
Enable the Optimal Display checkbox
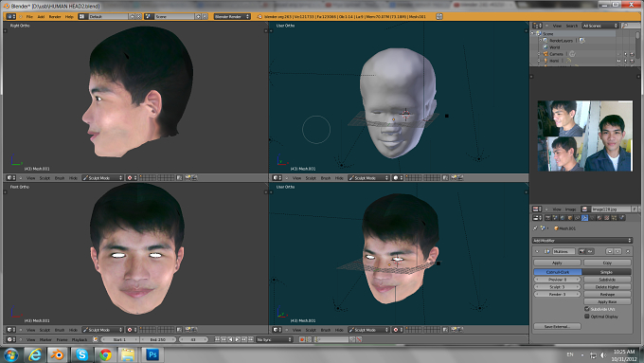(x=587, y=317)
